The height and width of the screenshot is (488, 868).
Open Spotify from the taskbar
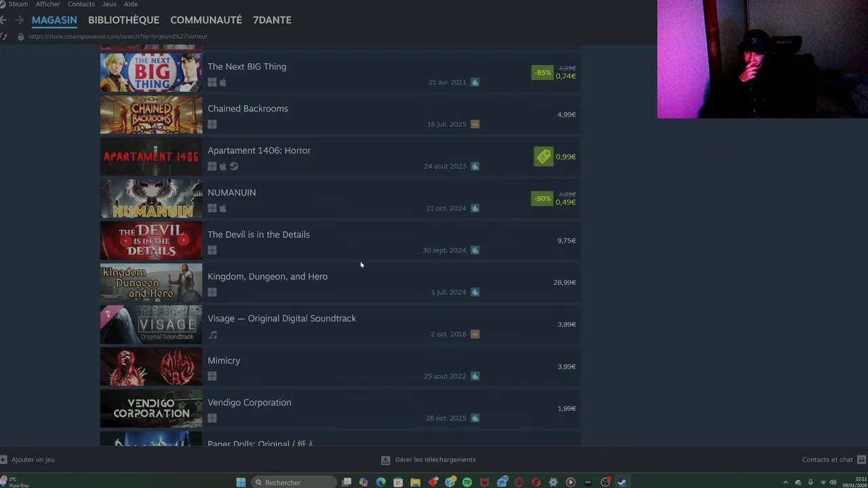coord(467,483)
